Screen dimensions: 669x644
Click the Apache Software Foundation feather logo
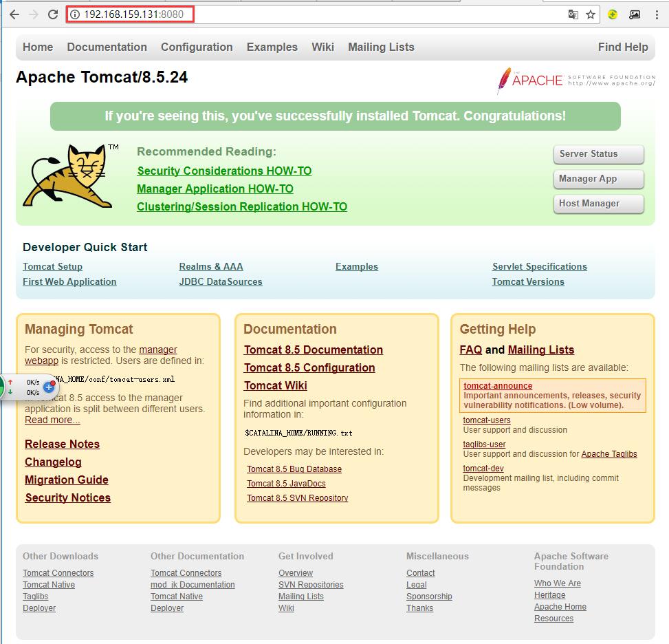pos(576,80)
